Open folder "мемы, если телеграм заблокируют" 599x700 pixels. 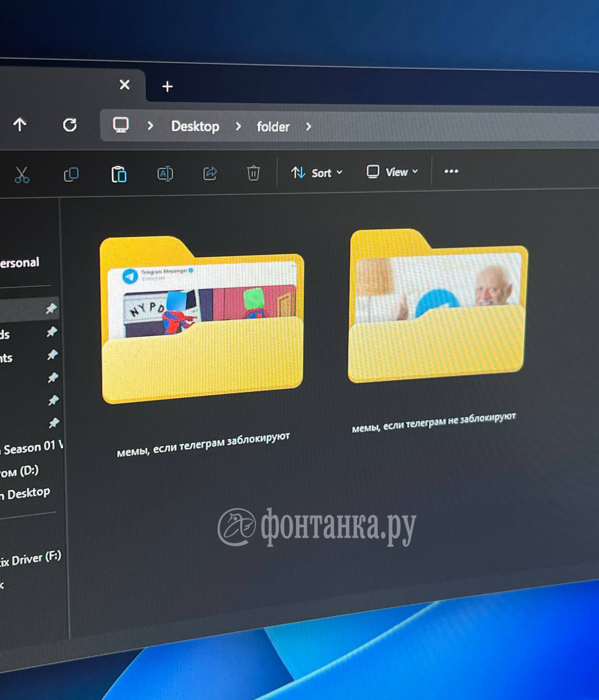coord(202,321)
